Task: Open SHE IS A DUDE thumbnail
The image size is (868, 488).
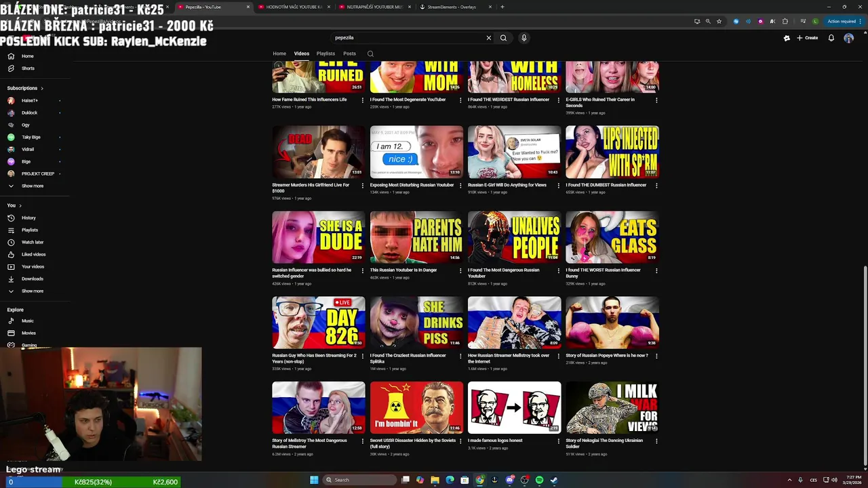Action: click(319, 237)
